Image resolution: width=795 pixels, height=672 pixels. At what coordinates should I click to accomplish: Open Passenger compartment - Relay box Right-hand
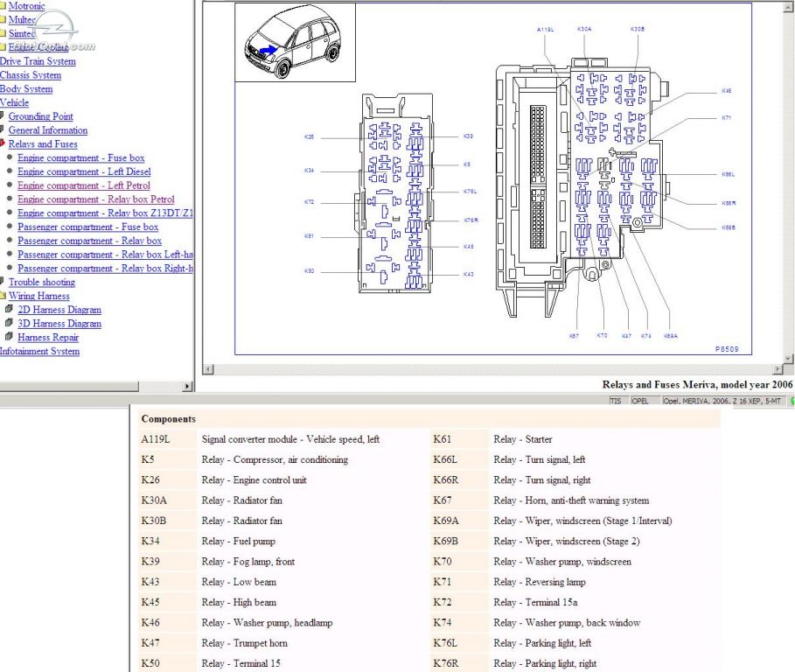point(105,269)
